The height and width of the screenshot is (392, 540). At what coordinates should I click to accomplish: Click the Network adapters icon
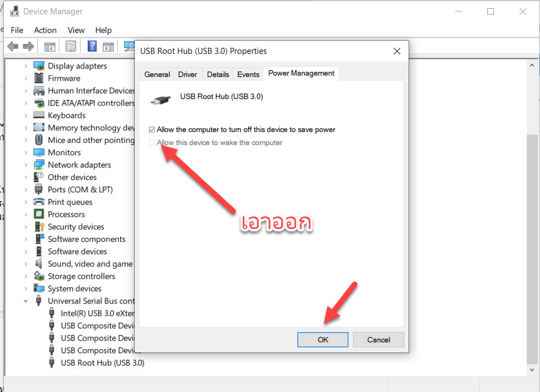[x=39, y=164]
